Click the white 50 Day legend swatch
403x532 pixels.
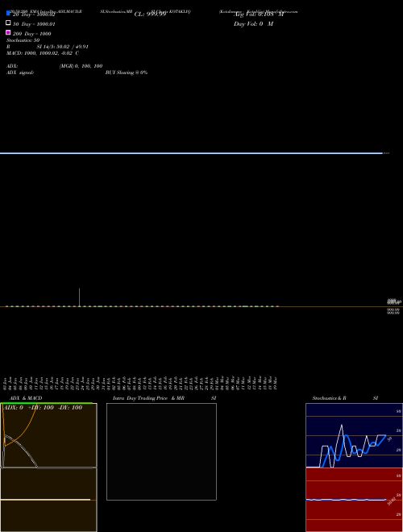point(8,23)
